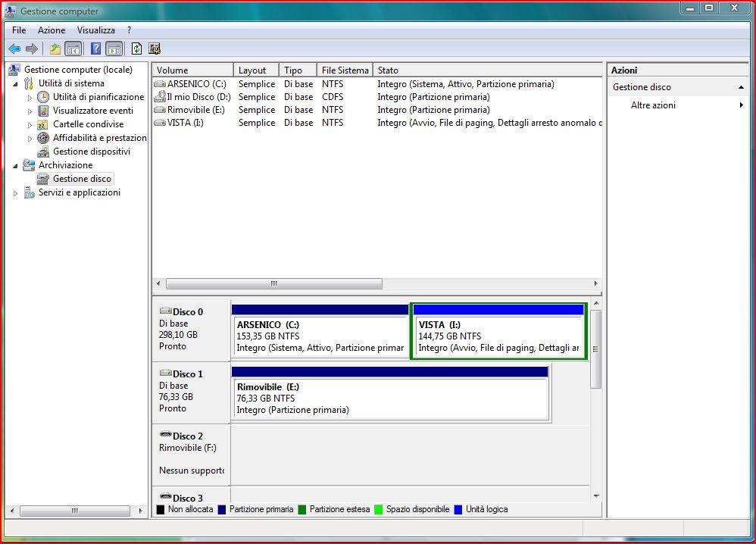Sort by the File Sistema column header
Image resolution: width=756 pixels, height=544 pixels.
(x=345, y=70)
